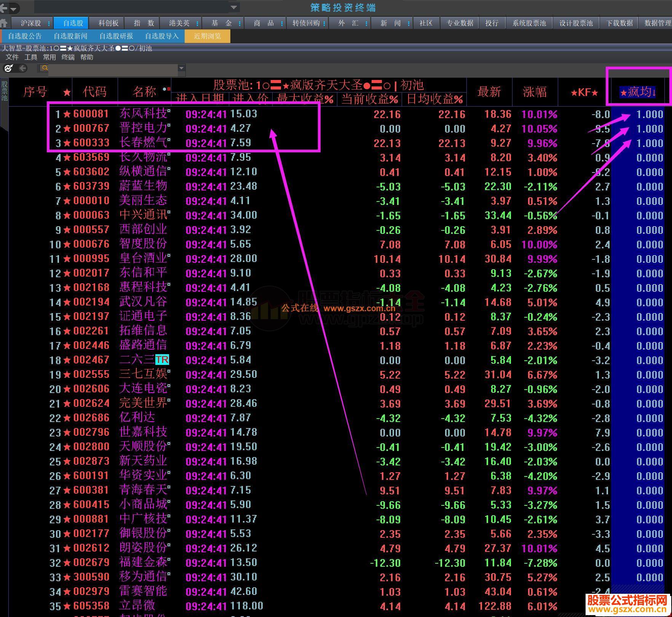
Task: Switch to the 指数 tab
Action: pyautogui.click(x=144, y=23)
